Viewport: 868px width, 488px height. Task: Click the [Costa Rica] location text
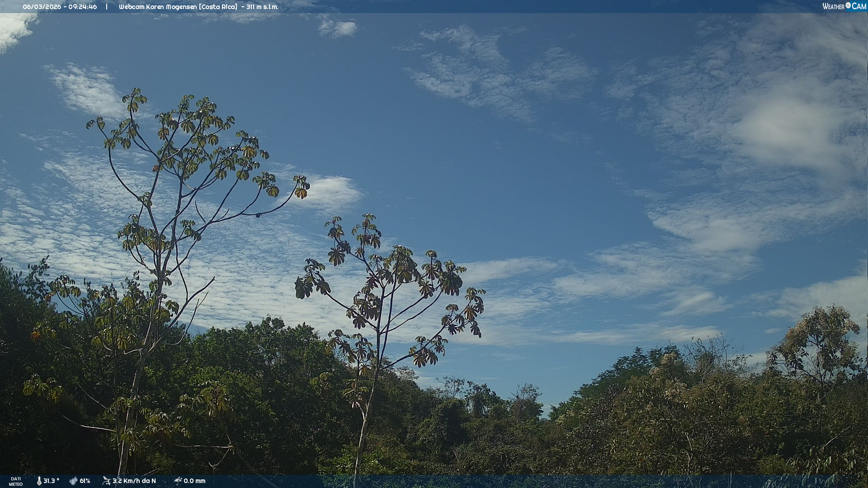pos(218,7)
